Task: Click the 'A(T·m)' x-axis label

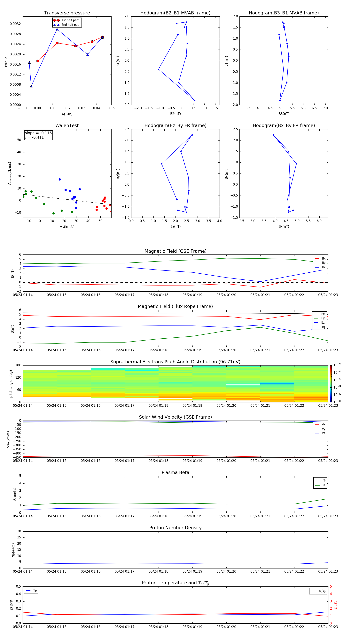Action: tap(67, 114)
